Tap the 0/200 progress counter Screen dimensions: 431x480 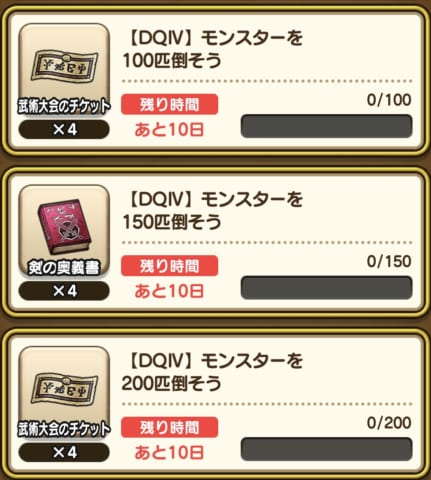click(389, 423)
